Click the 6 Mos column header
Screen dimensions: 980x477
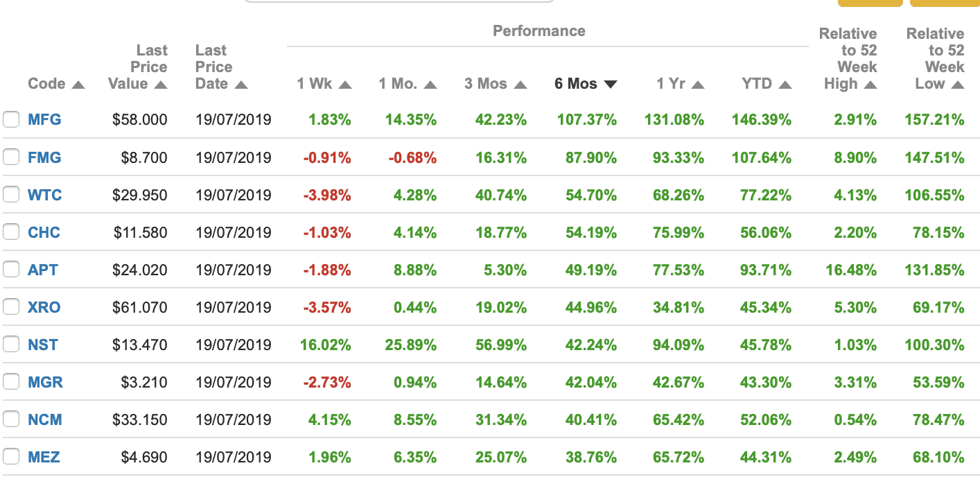pyautogui.click(x=575, y=84)
